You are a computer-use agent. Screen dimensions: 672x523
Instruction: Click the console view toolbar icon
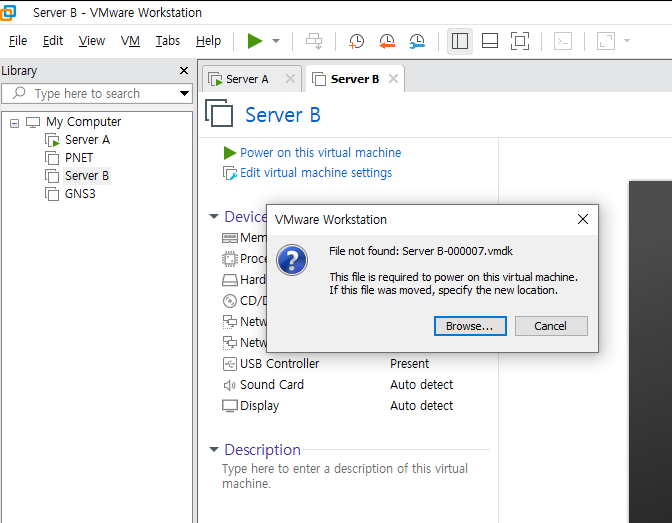[563, 41]
